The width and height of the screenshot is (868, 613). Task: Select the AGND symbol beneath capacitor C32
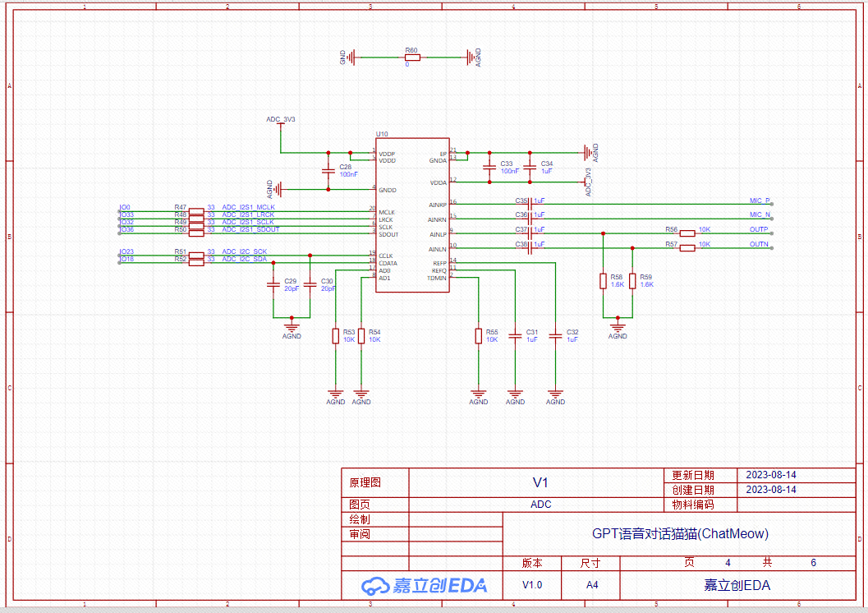coord(556,394)
